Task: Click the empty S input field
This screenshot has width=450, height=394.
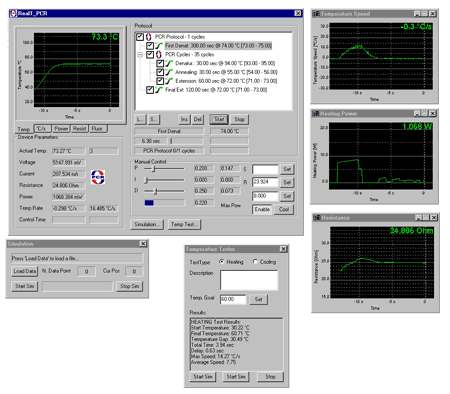Action: pyautogui.click(x=265, y=169)
